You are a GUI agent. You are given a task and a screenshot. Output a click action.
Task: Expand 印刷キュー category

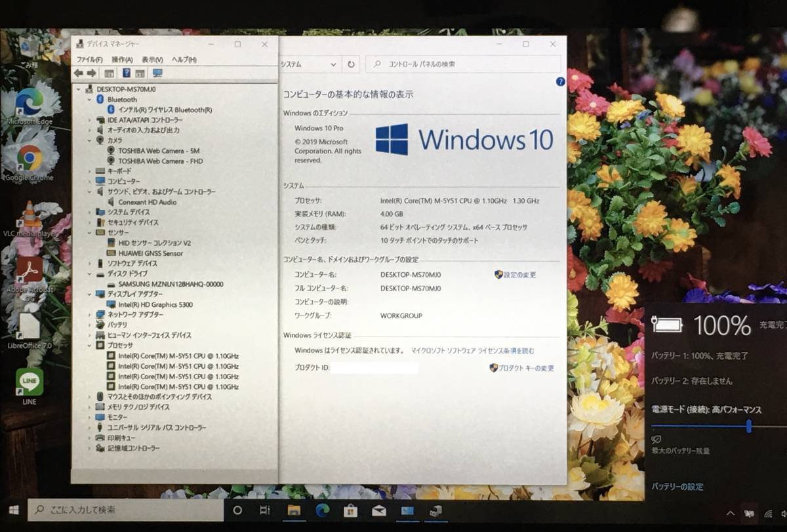[90, 438]
